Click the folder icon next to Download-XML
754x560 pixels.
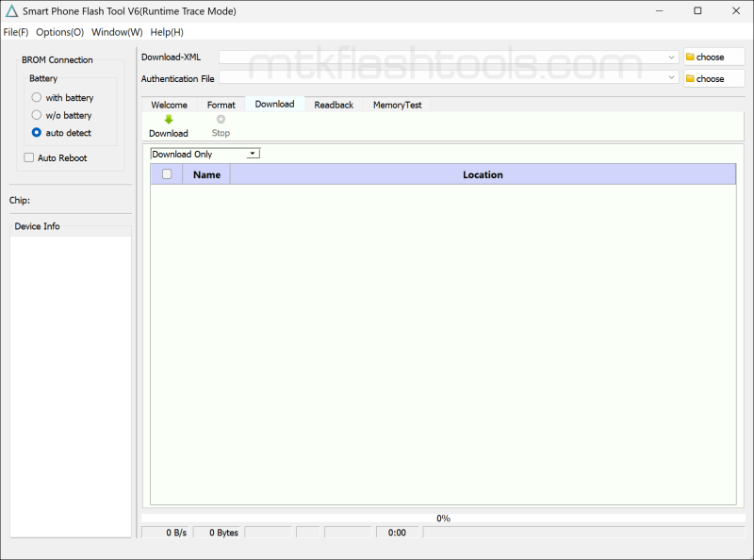click(690, 57)
